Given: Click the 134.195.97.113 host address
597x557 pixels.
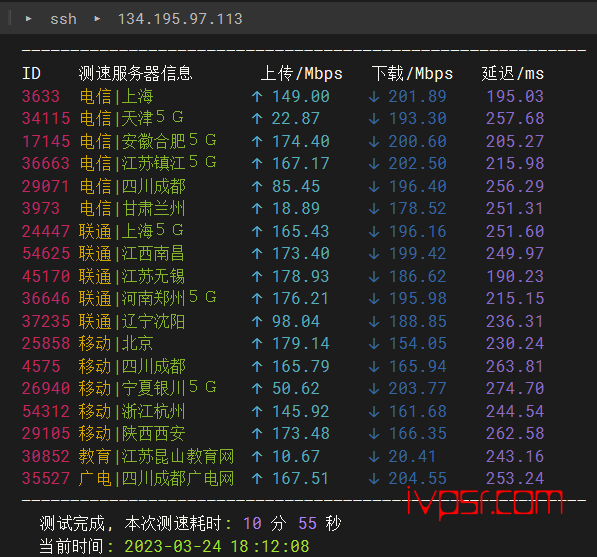Looking at the screenshot, I should click(180, 19).
